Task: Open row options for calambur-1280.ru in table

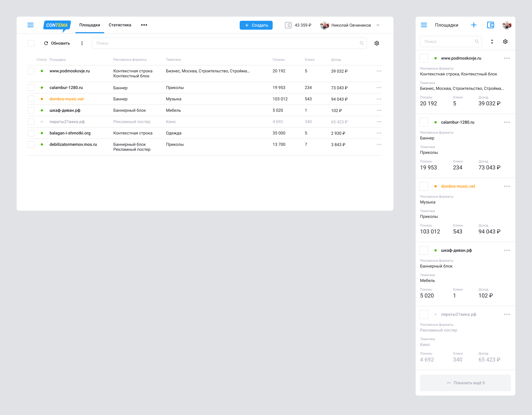Action: click(379, 88)
